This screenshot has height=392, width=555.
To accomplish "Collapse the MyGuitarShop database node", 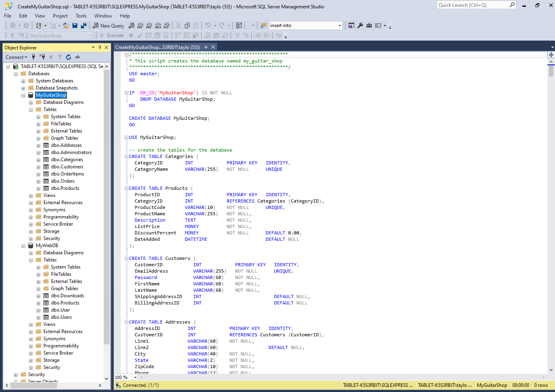I will point(23,95).
